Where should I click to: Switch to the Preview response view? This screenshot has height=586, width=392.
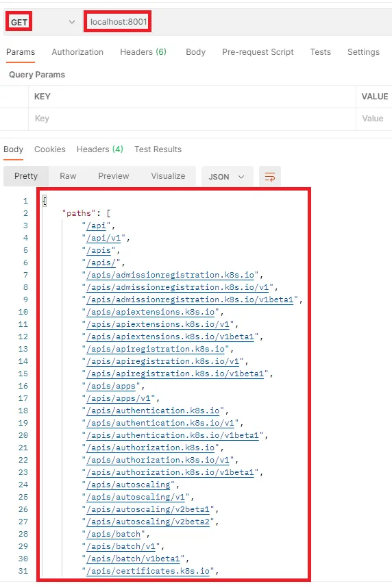[114, 176]
